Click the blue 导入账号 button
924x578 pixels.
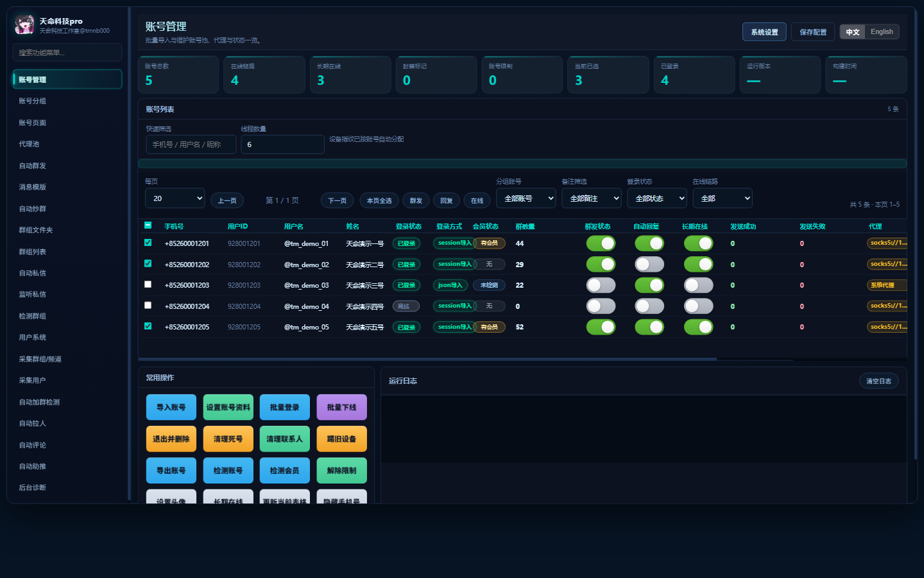point(171,407)
